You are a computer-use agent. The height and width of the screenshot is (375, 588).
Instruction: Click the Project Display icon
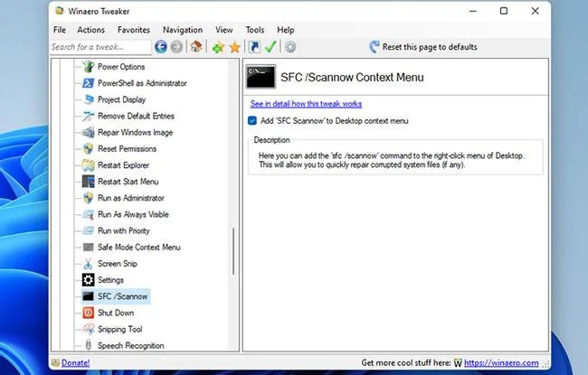pyautogui.click(x=89, y=99)
